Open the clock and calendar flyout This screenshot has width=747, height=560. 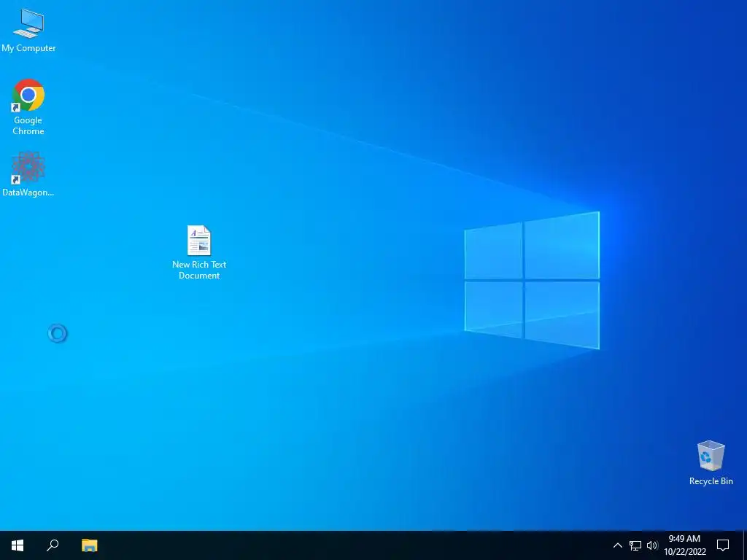(684, 545)
